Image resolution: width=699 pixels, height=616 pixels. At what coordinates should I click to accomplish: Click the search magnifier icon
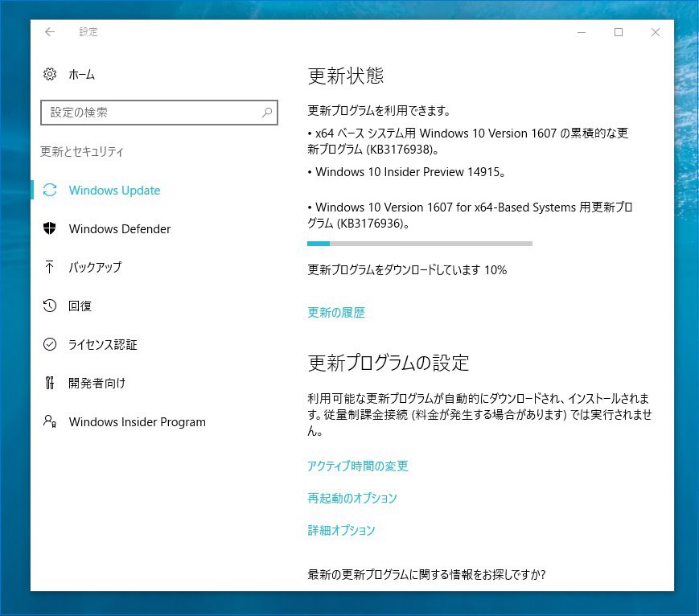(266, 113)
